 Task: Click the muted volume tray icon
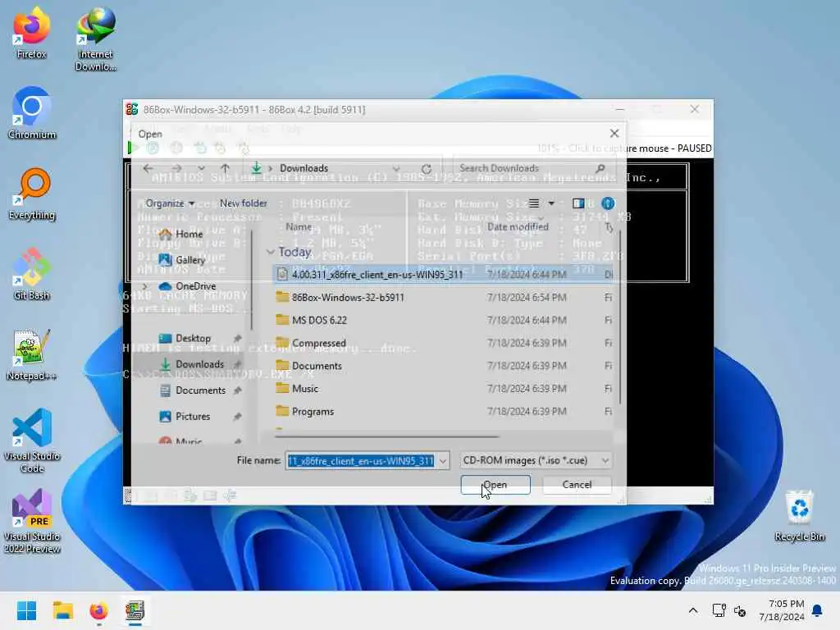(x=741, y=610)
